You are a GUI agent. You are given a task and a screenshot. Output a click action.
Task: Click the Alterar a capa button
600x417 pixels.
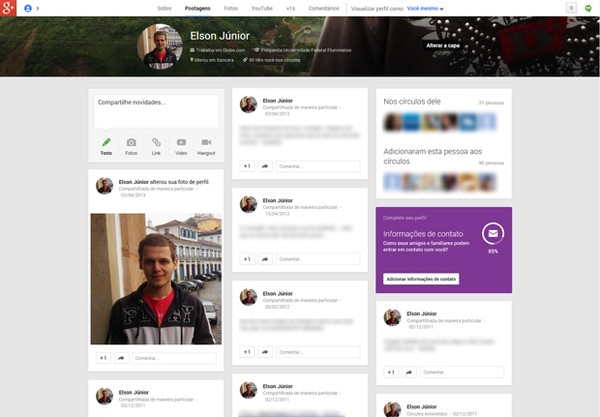coord(443,45)
